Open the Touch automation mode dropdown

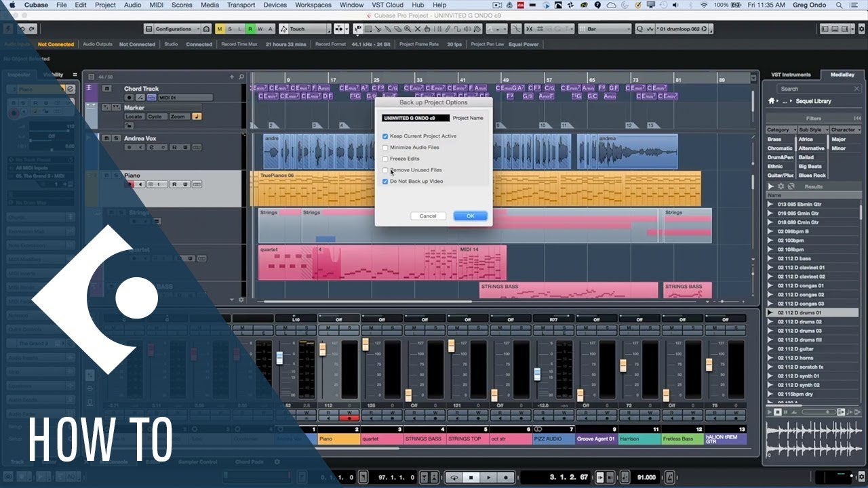pos(309,29)
